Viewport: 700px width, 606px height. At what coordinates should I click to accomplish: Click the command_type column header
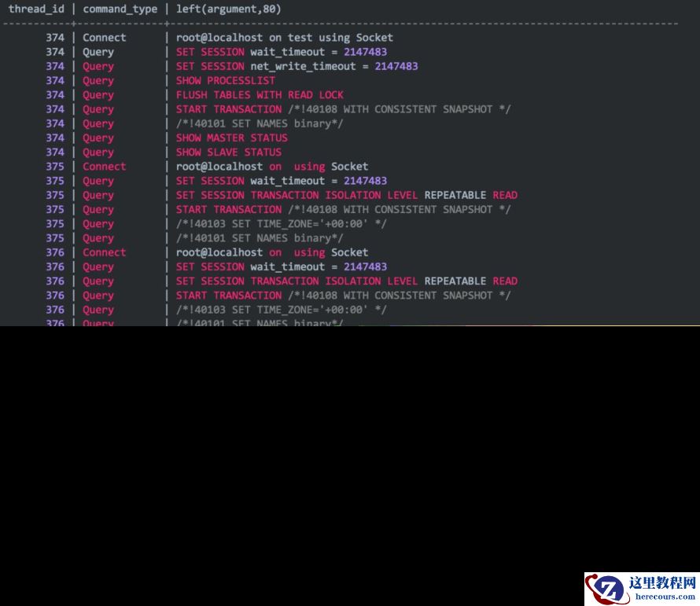pyautogui.click(x=120, y=9)
